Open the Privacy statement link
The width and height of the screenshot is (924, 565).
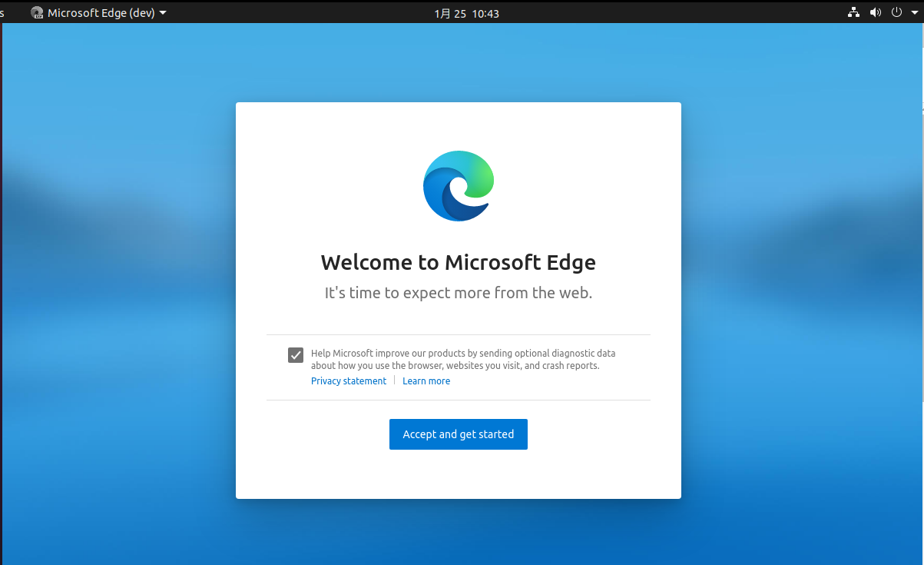coord(348,381)
